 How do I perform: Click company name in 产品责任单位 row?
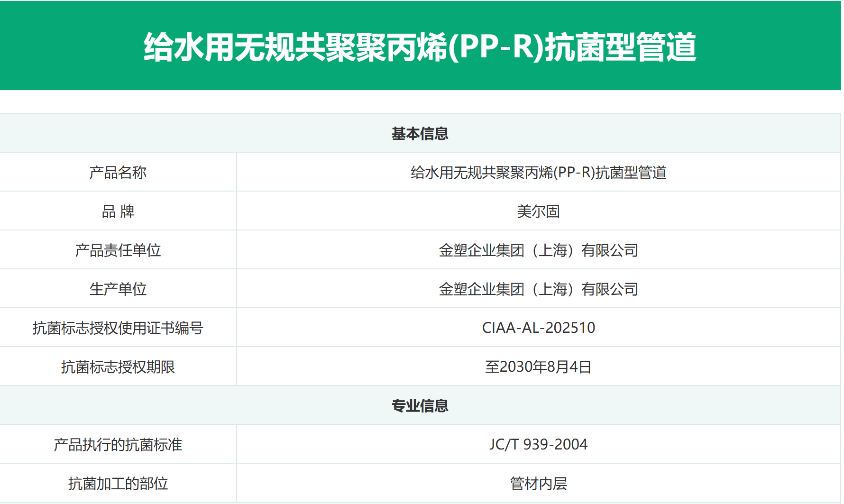pos(538,250)
